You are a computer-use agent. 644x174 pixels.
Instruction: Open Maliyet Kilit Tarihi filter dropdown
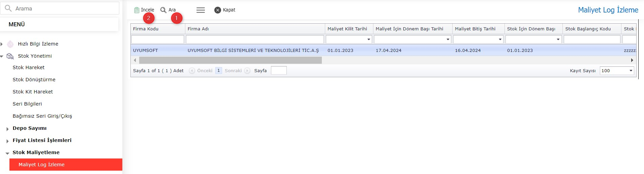369,39
